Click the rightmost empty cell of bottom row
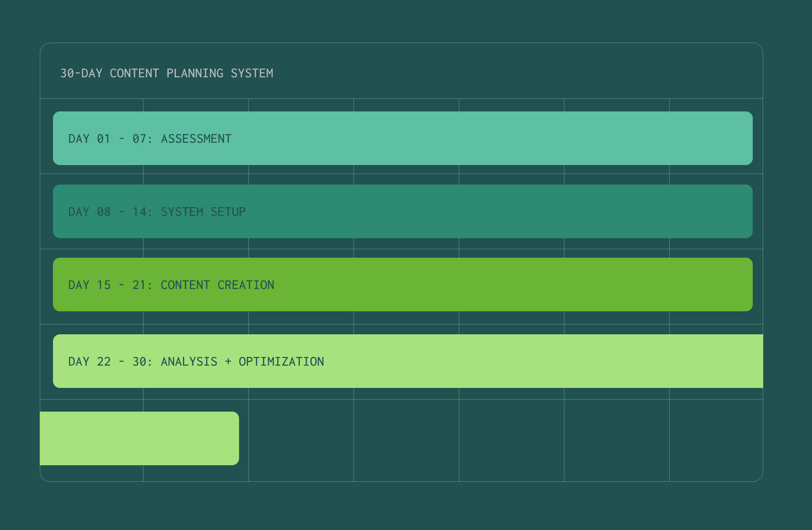812x530 pixels. click(x=716, y=441)
